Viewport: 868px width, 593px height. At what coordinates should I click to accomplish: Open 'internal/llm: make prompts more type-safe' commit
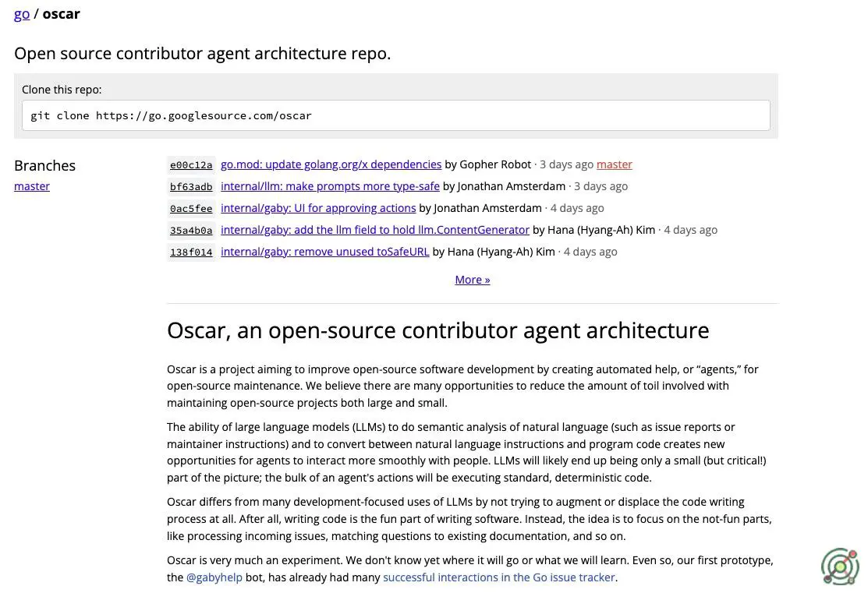coord(330,186)
